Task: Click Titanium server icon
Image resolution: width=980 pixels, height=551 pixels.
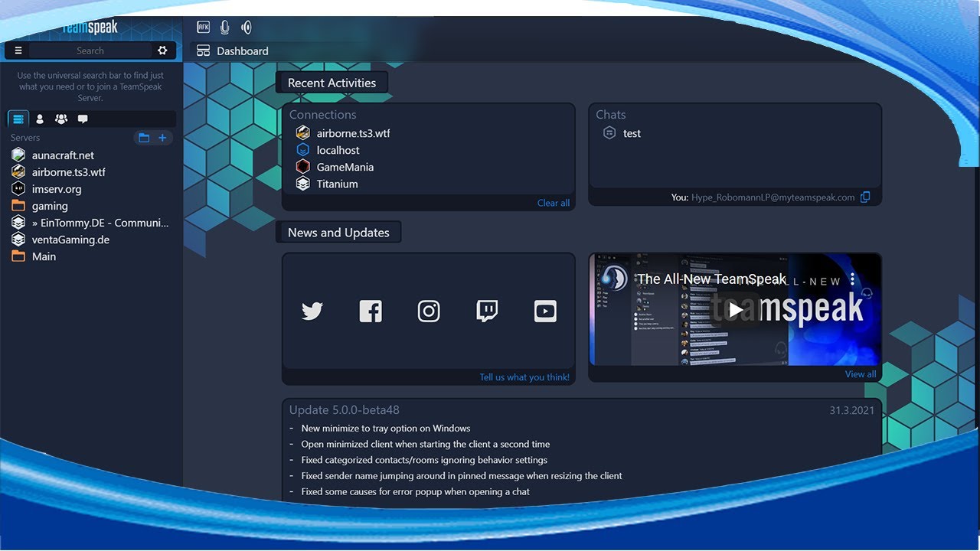Action: pyautogui.click(x=303, y=184)
